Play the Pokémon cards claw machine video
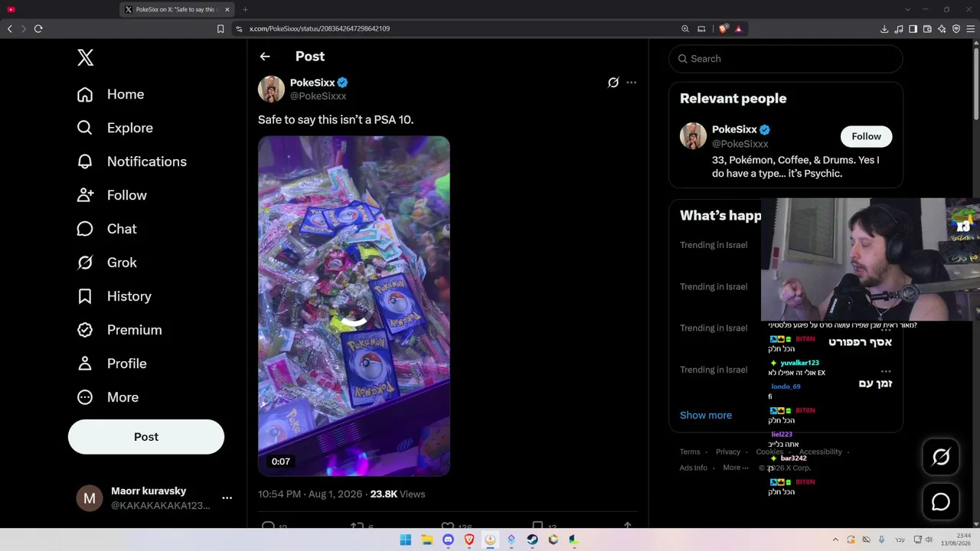 354,306
